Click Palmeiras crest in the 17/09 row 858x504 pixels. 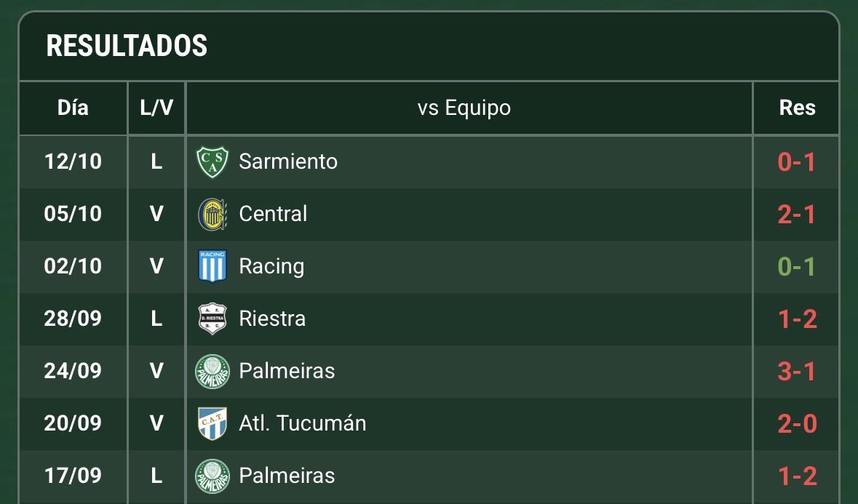click(x=212, y=476)
